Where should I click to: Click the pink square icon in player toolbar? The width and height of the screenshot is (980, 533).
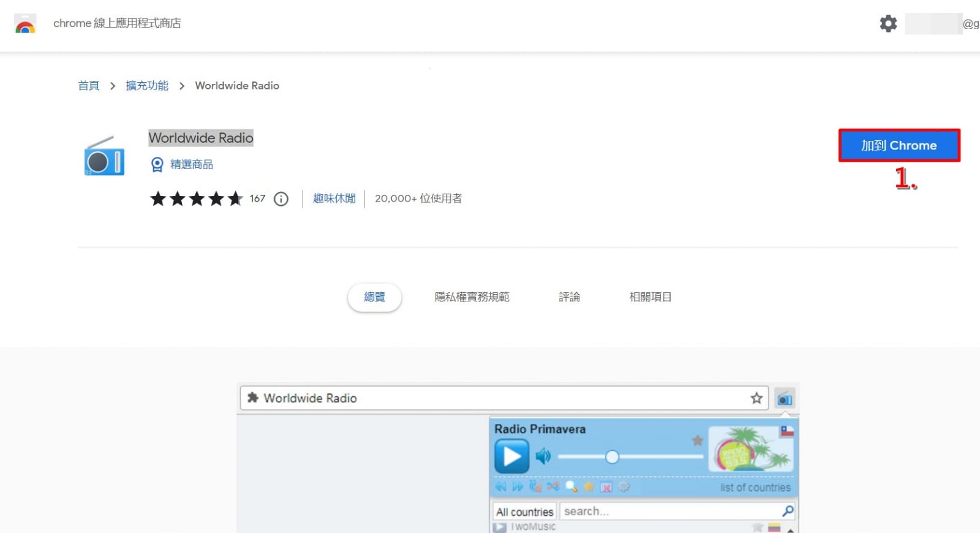tap(606, 488)
